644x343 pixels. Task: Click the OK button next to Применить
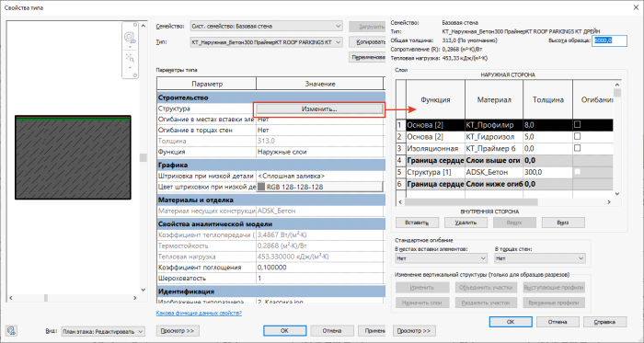coord(284,331)
